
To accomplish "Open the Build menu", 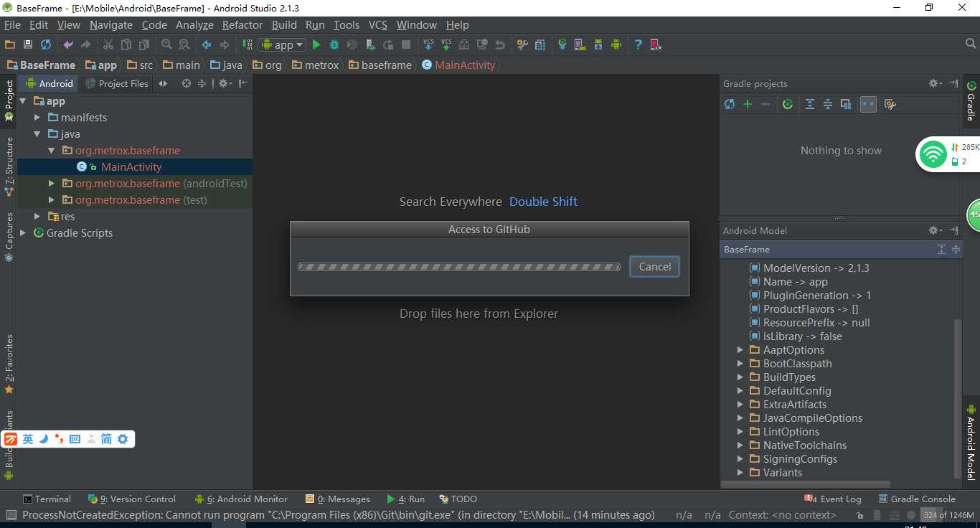I will pyautogui.click(x=284, y=24).
